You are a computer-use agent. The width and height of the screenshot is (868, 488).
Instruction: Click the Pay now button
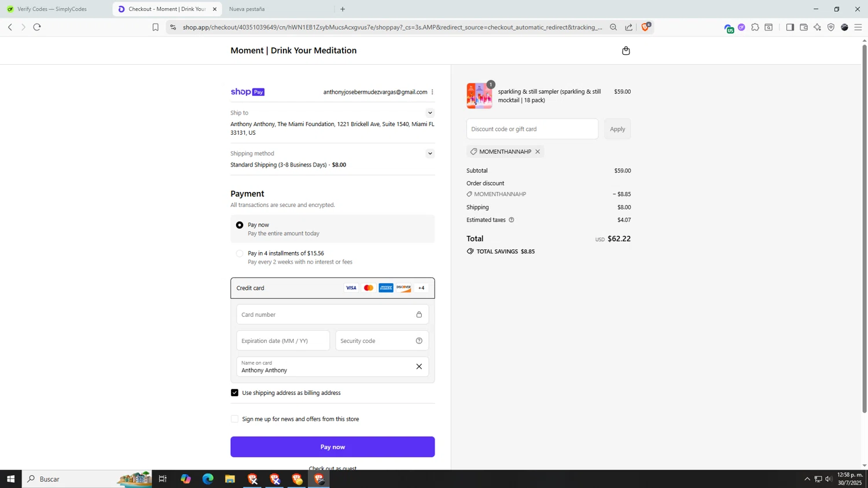[x=333, y=447]
